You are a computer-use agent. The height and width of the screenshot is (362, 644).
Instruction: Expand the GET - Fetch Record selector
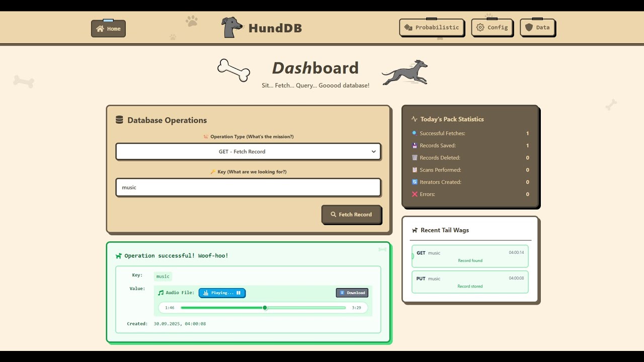click(248, 151)
